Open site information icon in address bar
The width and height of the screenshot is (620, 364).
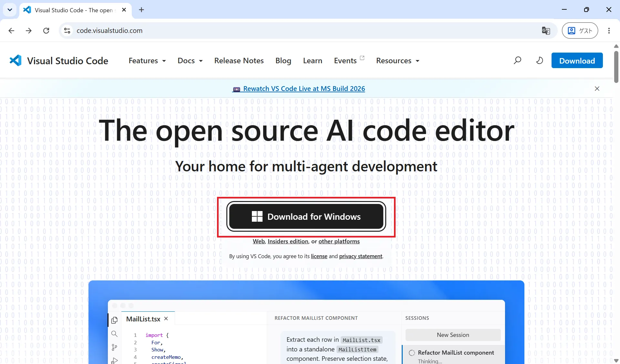pyautogui.click(x=67, y=31)
